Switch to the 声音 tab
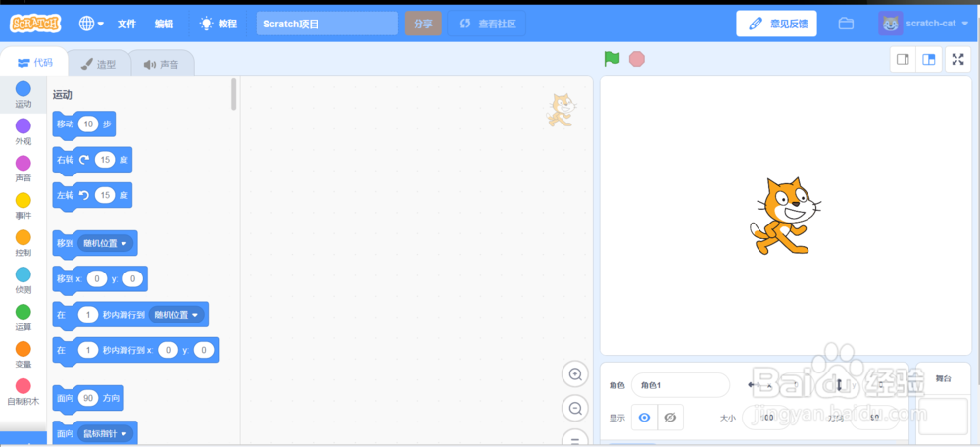The width and height of the screenshot is (980, 447). [x=162, y=64]
